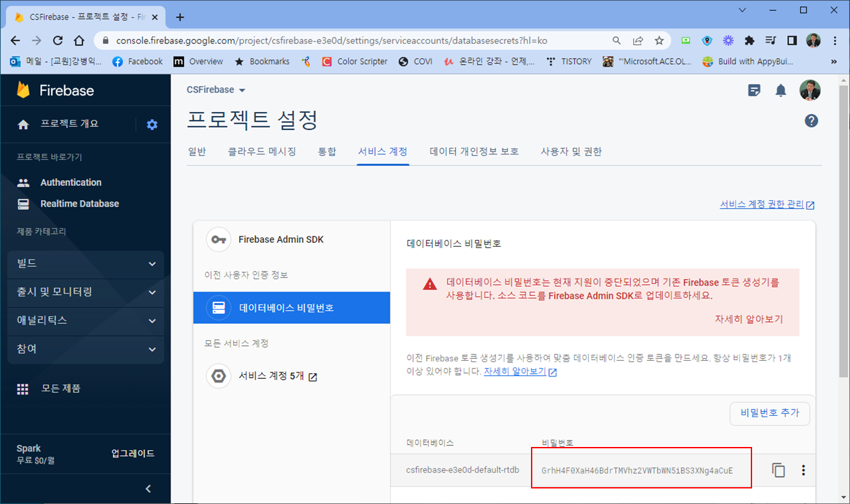
Task: Click the 비밀번호 추가 button
Action: (x=770, y=413)
